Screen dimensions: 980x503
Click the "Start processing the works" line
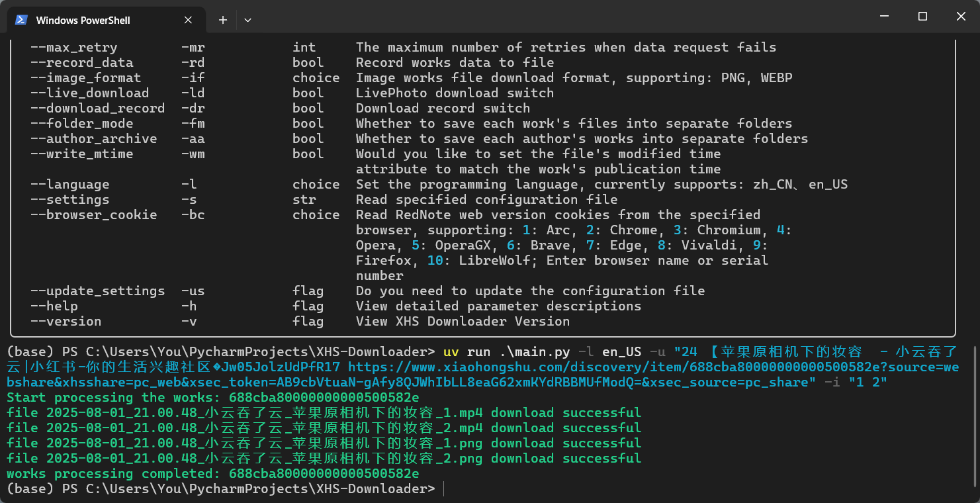pyautogui.click(x=212, y=398)
